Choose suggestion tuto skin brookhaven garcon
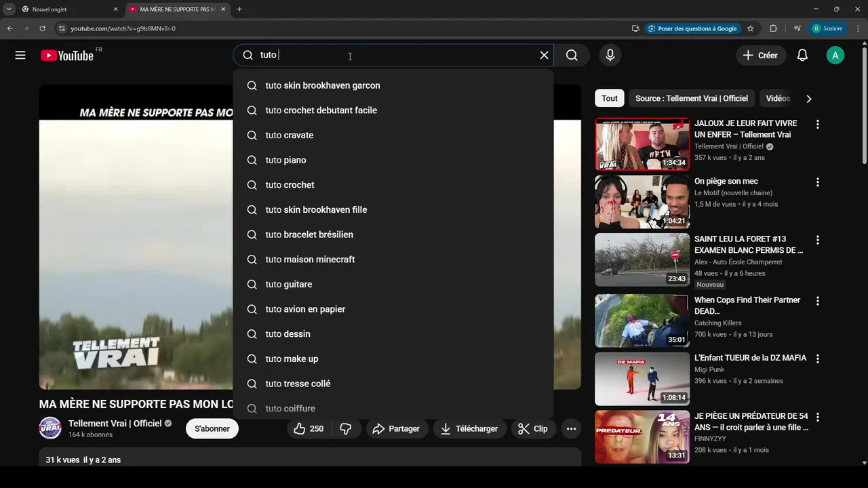 pyautogui.click(x=393, y=85)
